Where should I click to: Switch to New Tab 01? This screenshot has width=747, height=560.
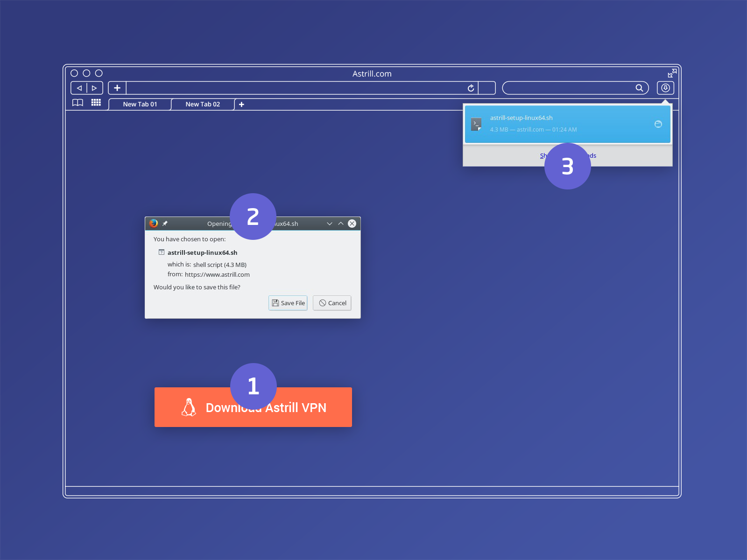[140, 104]
